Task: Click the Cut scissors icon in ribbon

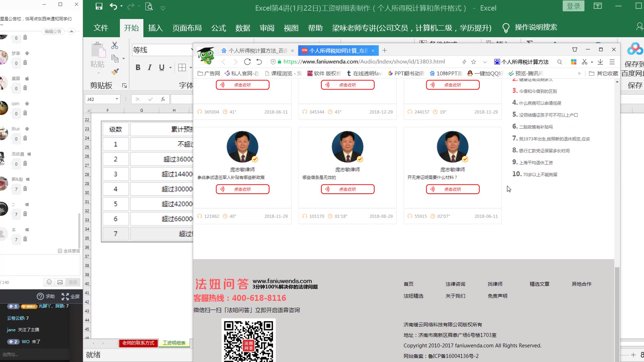Action: pyautogui.click(x=115, y=45)
